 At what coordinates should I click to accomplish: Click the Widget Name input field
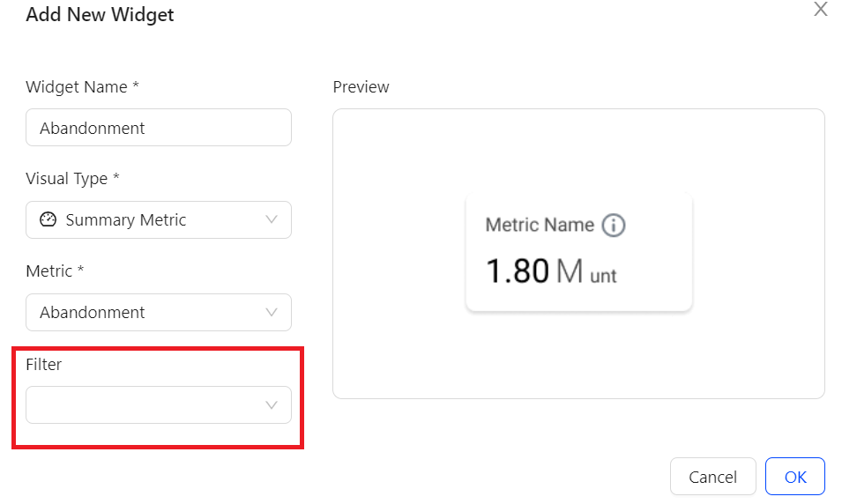click(159, 128)
